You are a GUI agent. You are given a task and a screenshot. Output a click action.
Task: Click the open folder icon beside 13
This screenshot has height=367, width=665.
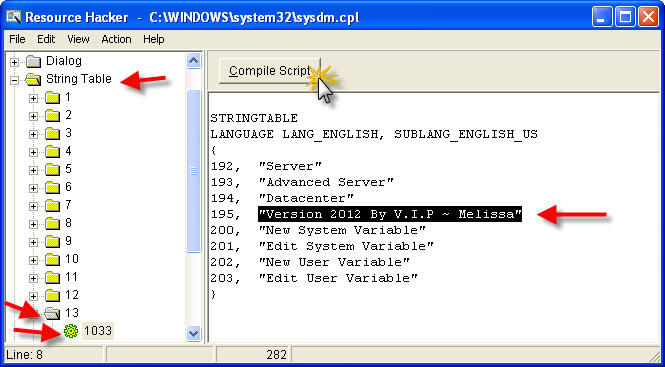click(53, 314)
